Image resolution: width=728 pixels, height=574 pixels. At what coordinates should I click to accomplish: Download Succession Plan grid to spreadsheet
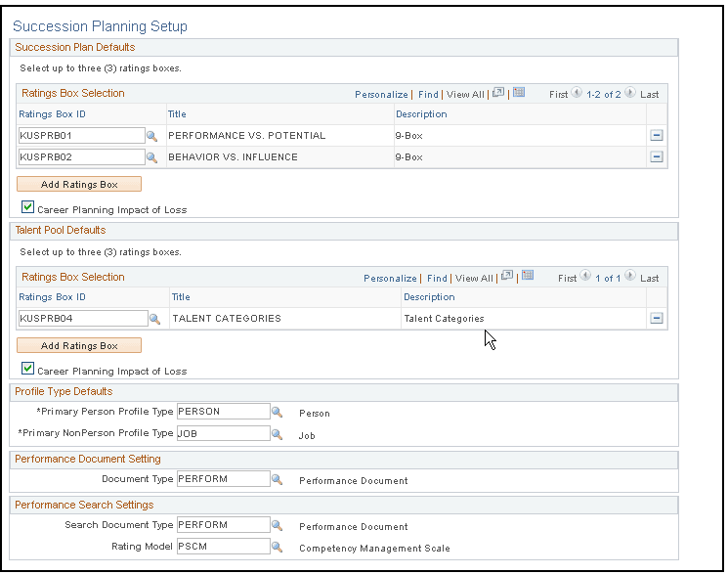pos(519,92)
